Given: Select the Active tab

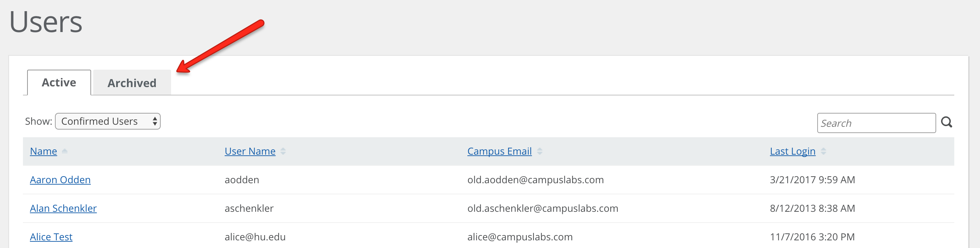Looking at the screenshot, I should (x=59, y=82).
